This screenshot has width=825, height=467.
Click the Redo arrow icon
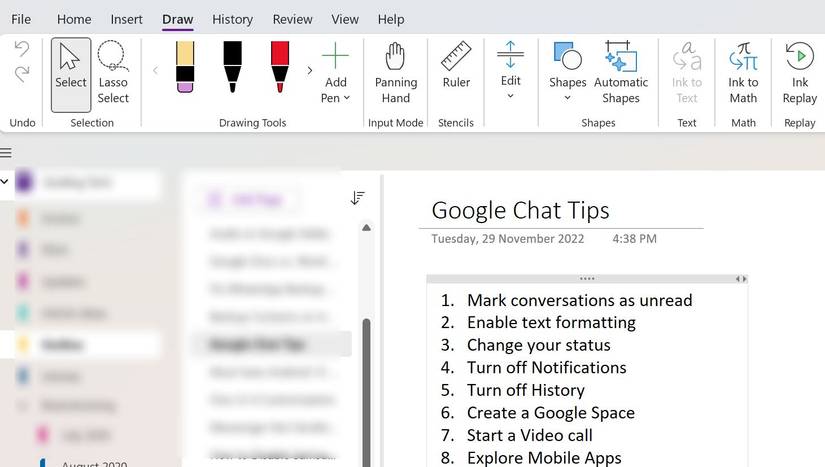coord(22,74)
